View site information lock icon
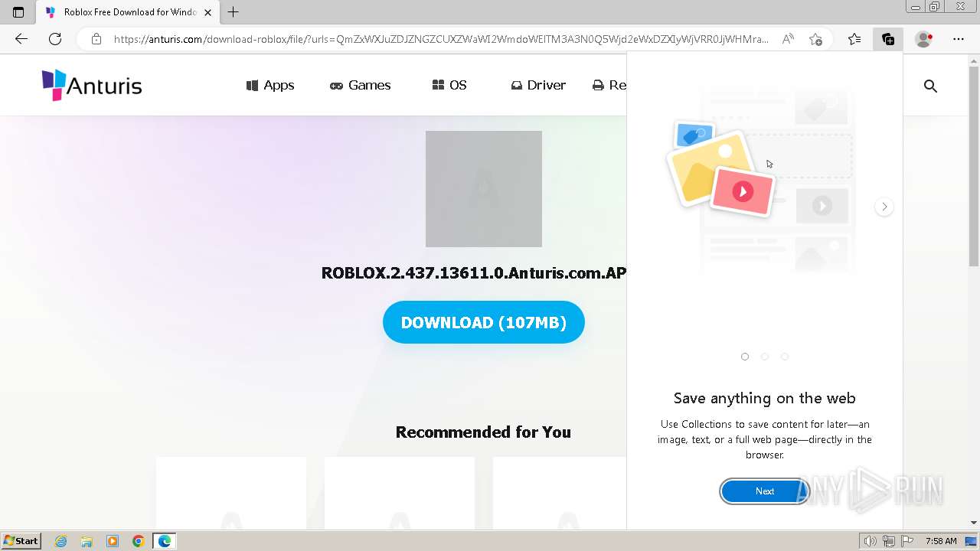Image resolution: width=980 pixels, height=551 pixels. [96, 39]
